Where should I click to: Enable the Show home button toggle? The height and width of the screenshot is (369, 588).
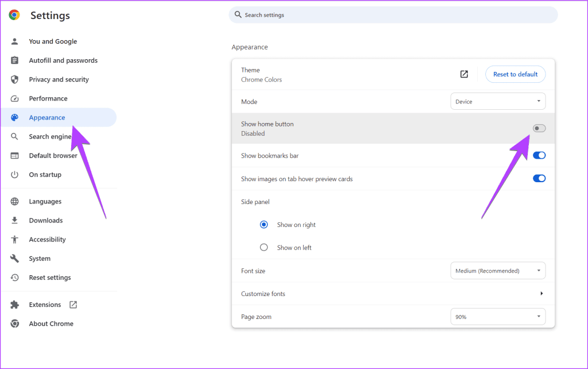(539, 128)
